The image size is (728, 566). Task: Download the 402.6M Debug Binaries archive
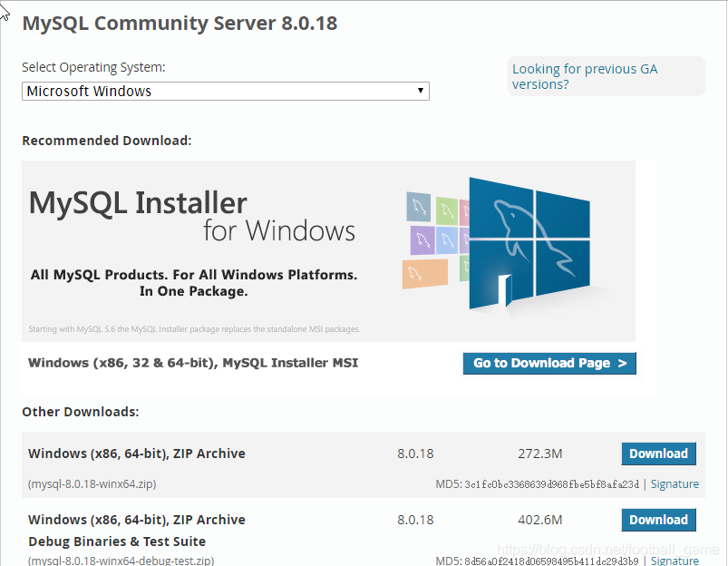pos(658,520)
